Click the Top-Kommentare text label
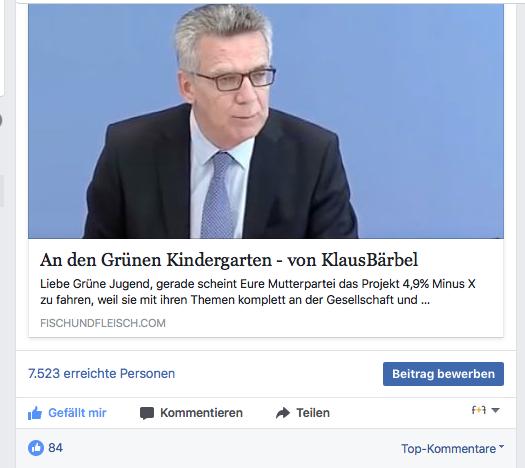The width and height of the screenshot is (525, 468). 449,449
